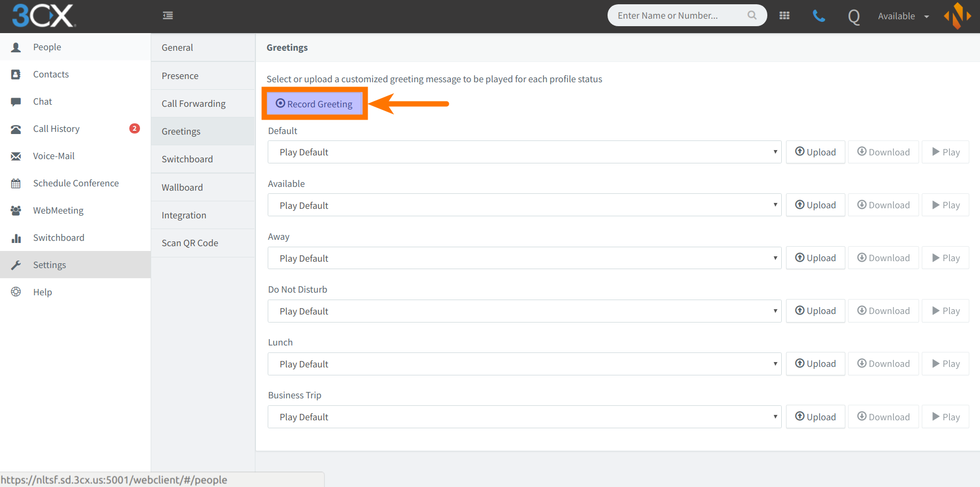Open the Integration settings tab

point(203,215)
